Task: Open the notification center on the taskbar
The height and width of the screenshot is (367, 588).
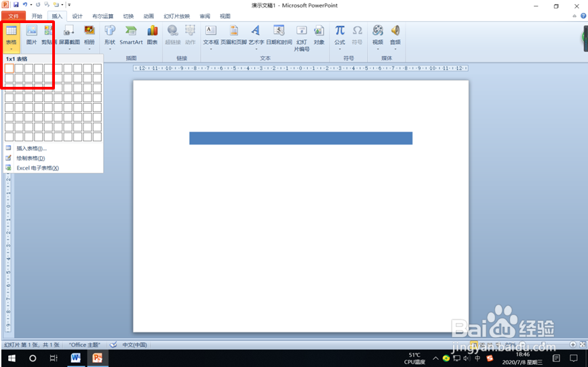Action: coord(574,358)
